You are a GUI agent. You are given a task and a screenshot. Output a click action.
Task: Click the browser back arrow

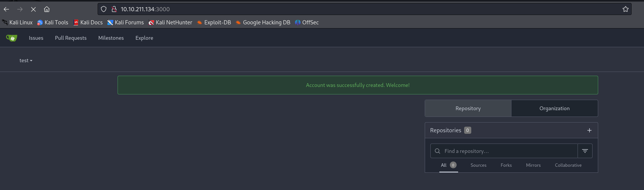pyautogui.click(x=6, y=9)
